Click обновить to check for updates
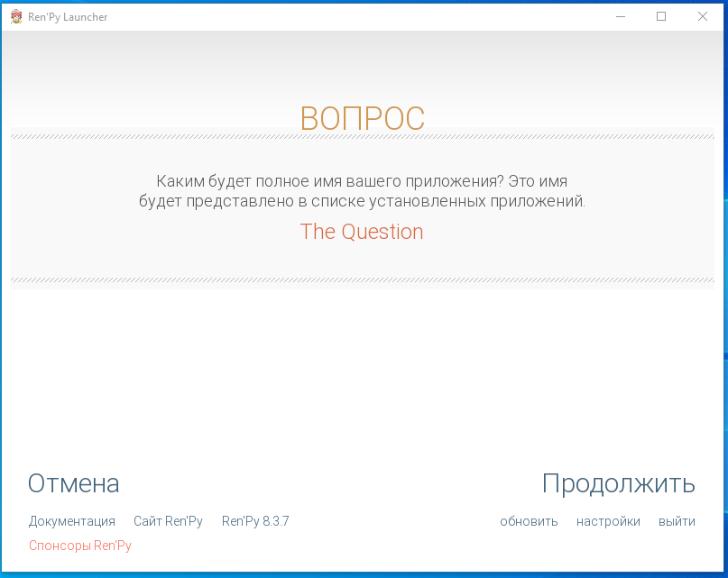 click(529, 522)
